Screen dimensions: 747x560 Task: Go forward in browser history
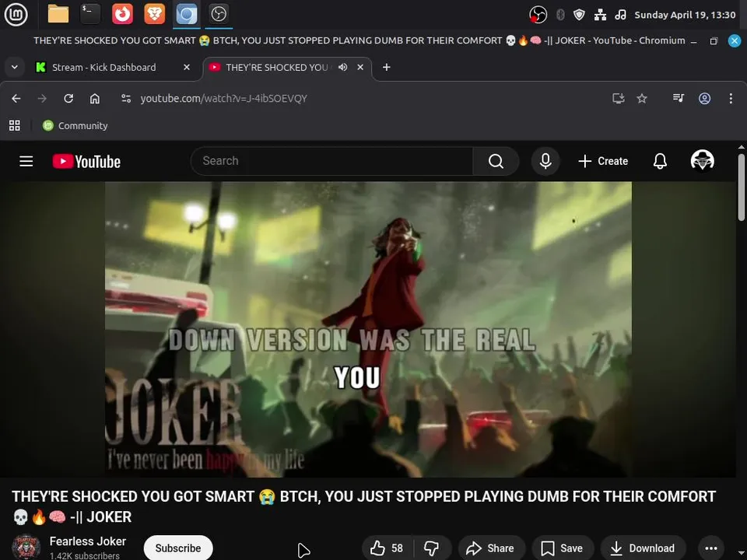(x=42, y=98)
